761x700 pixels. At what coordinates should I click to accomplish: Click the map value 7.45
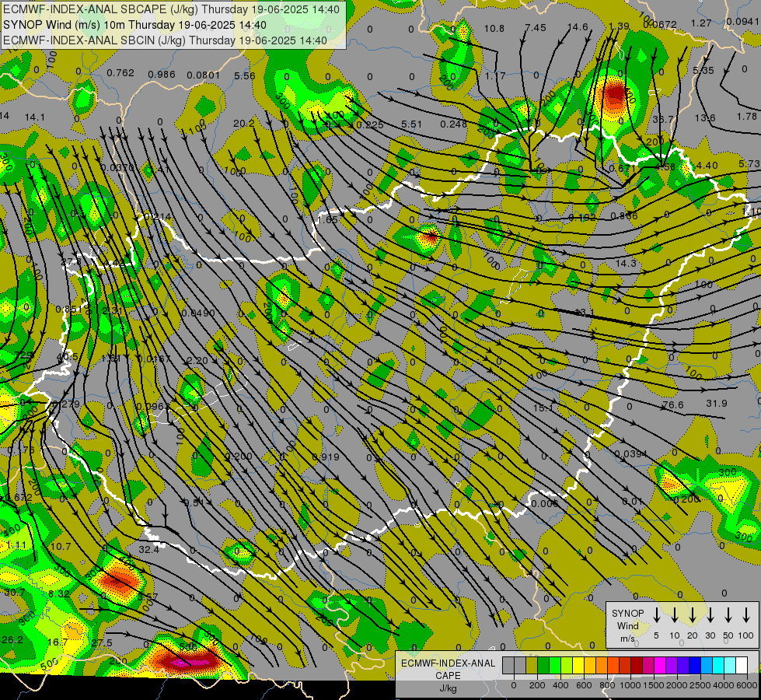tap(536, 28)
